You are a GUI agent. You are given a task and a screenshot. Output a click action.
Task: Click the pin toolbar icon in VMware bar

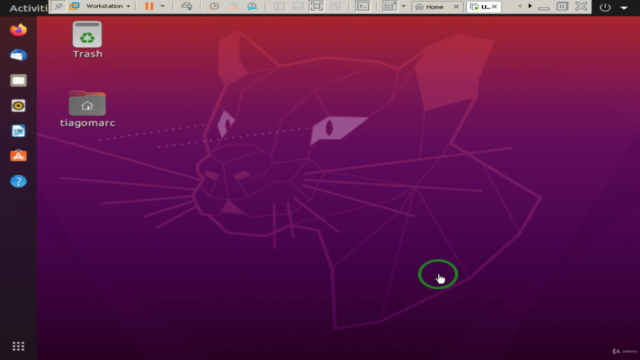[x=59, y=6]
